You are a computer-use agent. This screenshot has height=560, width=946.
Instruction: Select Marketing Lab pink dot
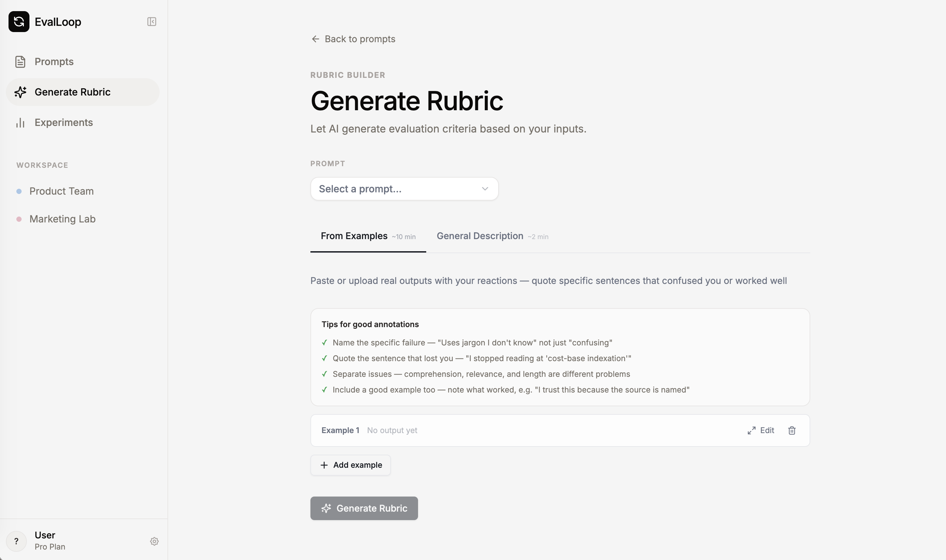click(x=19, y=219)
